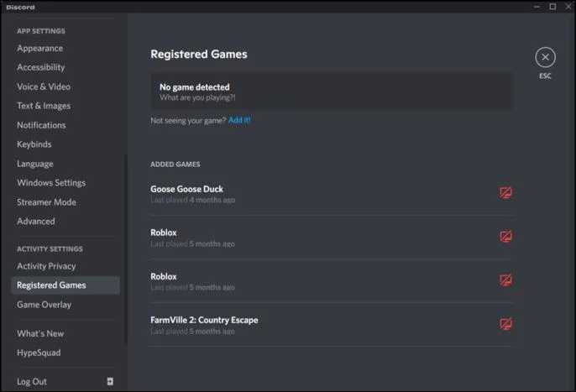Screen dimensions: 576x392
Task: Open Accessibility settings
Action: tap(41, 67)
